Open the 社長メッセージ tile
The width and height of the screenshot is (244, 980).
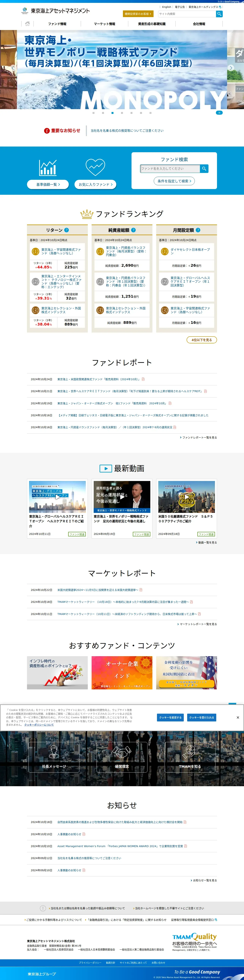coord(54,757)
